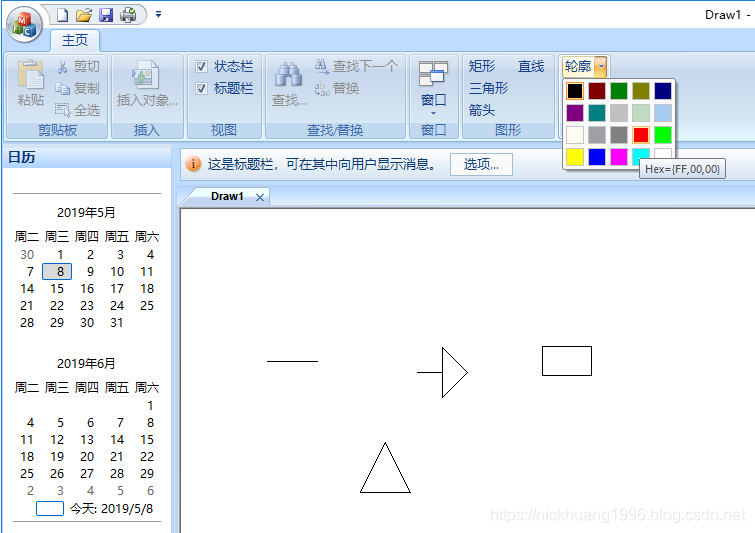Uncheck the 标题栏 checkbox
Image resolution: width=755 pixels, height=533 pixels.
point(201,89)
